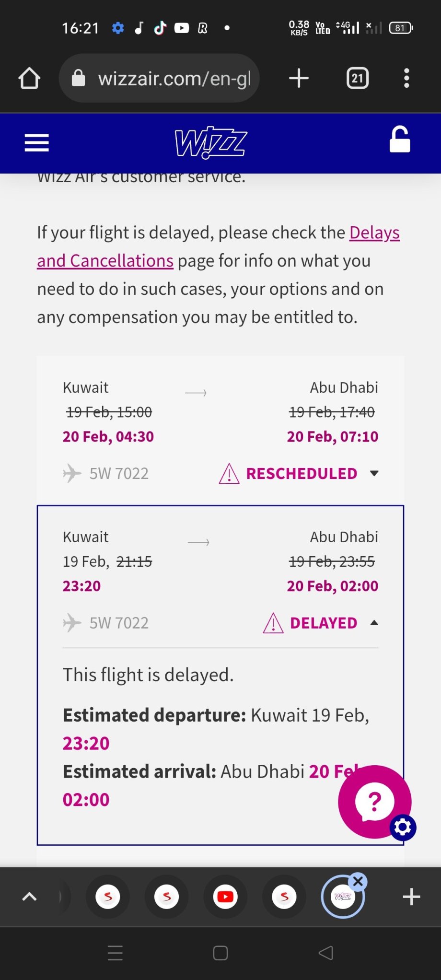
Task: Expand the RESCHEDULED flight details arrow
Action: pos(374,473)
